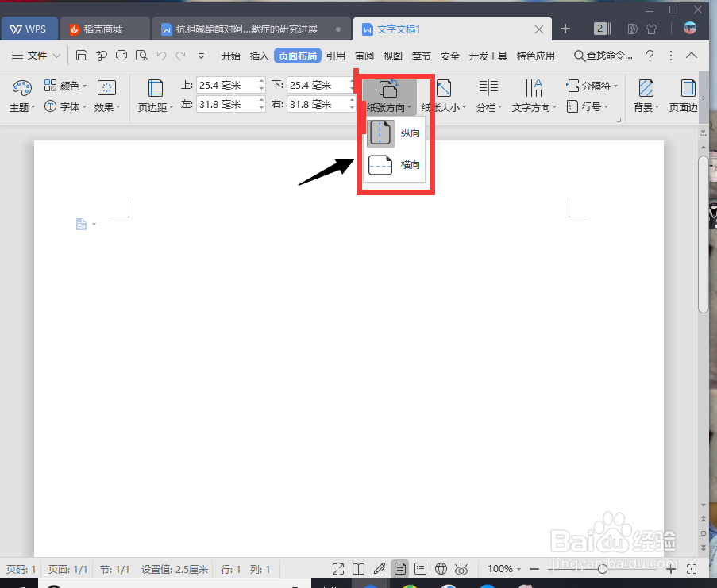Viewport: 717px width, 588px height.
Task: Open the 特色应用 tab
Action: click(x=536, y=56)
